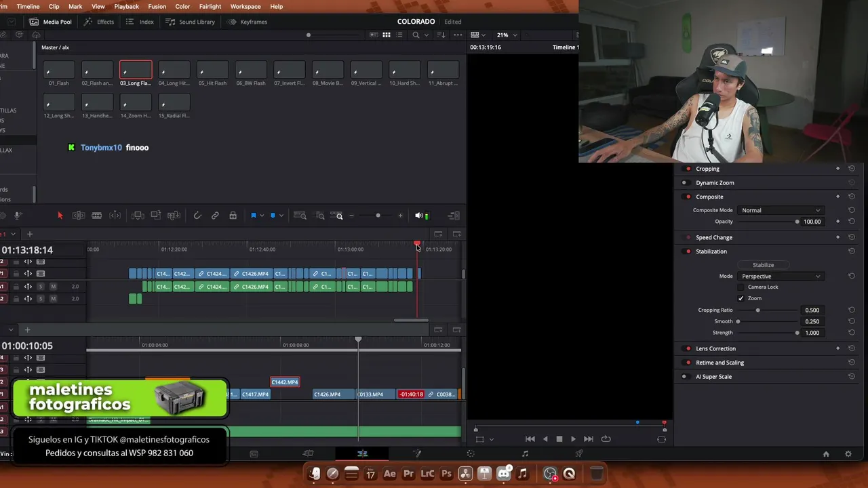Switch media pool to thumbnail view
Image resolution: width=868 pixels, height=488 pixels.
click(x=386, y=35)
